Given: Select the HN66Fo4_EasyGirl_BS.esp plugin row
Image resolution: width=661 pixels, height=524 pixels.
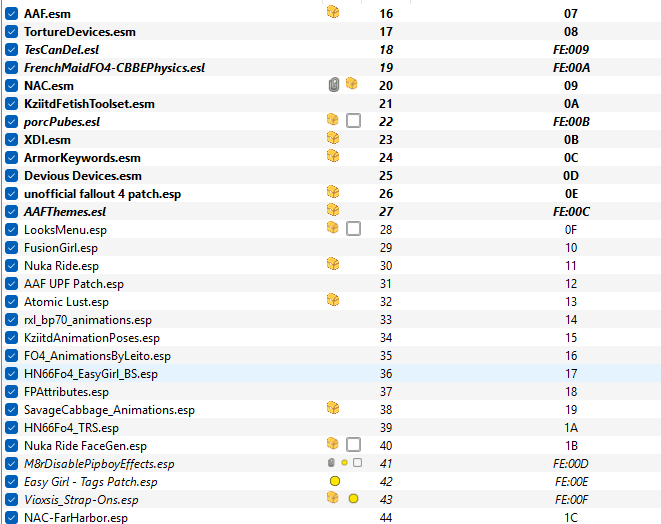Looking at the screenshot, I should pyautogui.click(x=331, y=374).
